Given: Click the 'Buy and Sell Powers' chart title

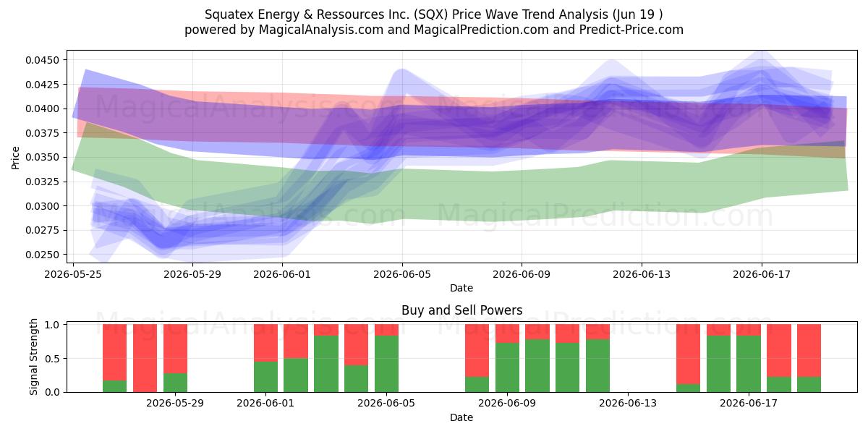Looking at the screenshot, I should (x=461, y=310).
